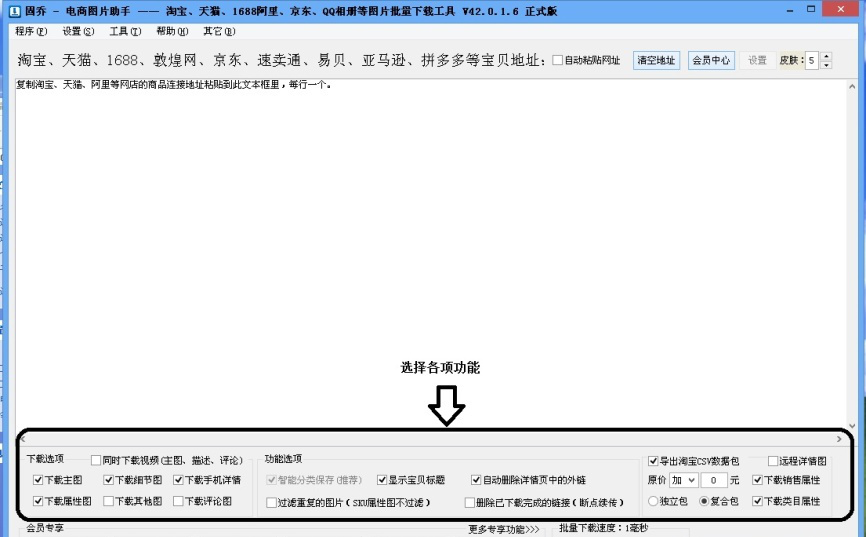Click the 清空地址 button
The height and width of the screenshot is (537, 866).
[656, 60]
